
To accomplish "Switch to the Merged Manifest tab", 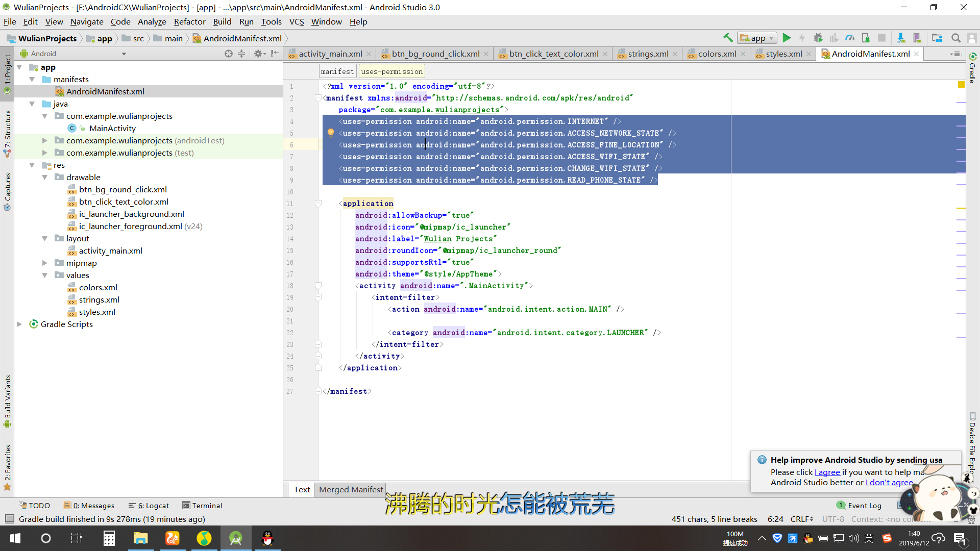I will point(351,489).
